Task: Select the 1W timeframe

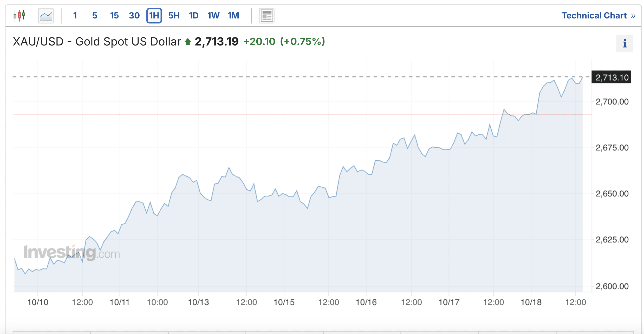Action: coord(213,16)
